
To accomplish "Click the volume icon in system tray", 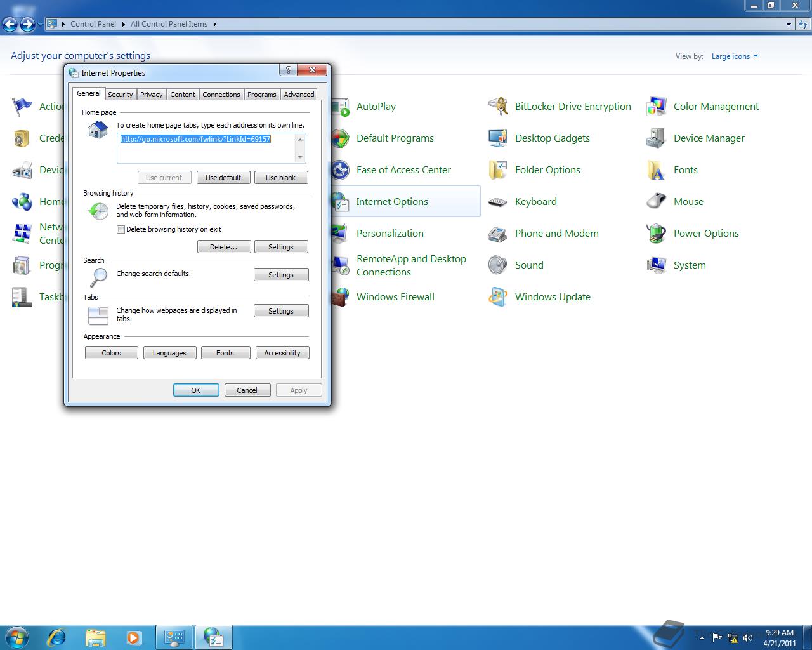I will point(748,638).
